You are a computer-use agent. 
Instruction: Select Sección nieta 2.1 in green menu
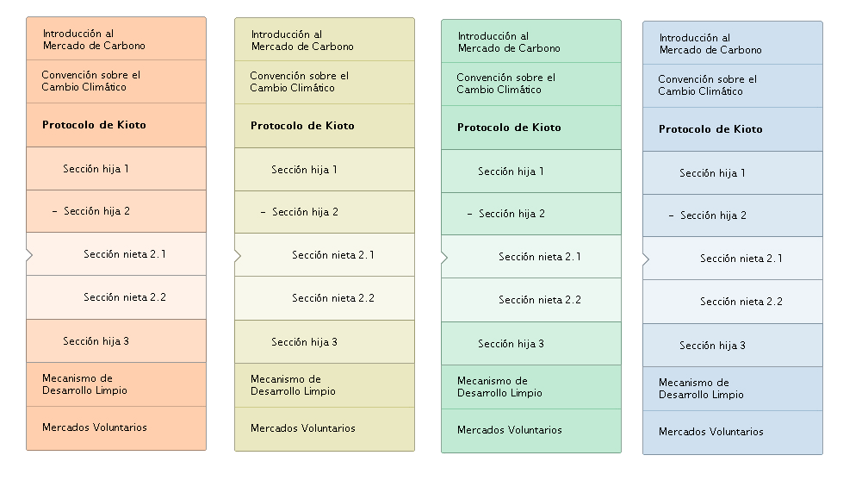(531, 257)
